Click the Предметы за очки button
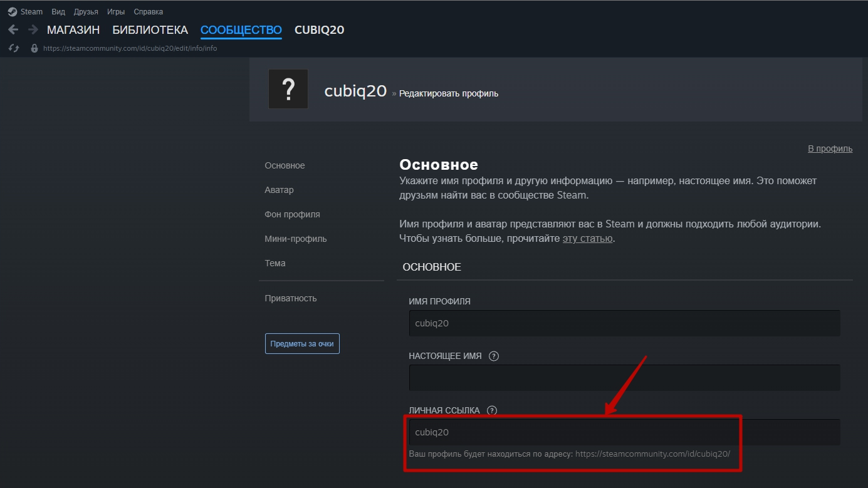 pyautogui.click(x=302, y=344)
